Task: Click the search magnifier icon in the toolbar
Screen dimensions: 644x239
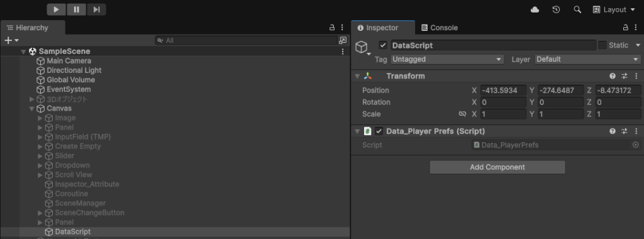Action: [x=577, y=9]
